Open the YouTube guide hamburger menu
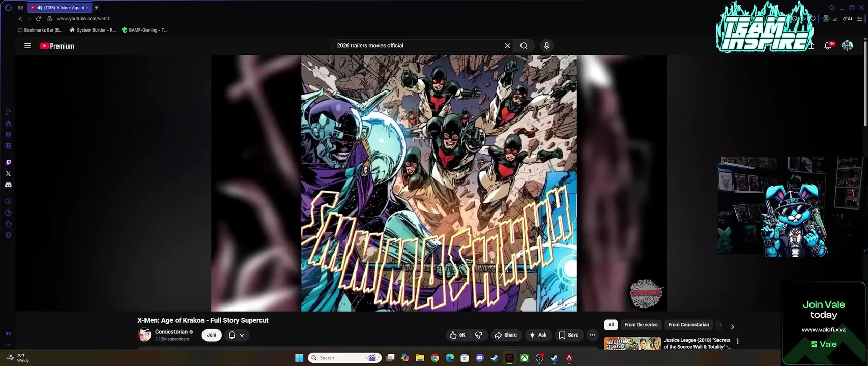The height and width of the screenshot is (366, 868). (x=27, y=46)
